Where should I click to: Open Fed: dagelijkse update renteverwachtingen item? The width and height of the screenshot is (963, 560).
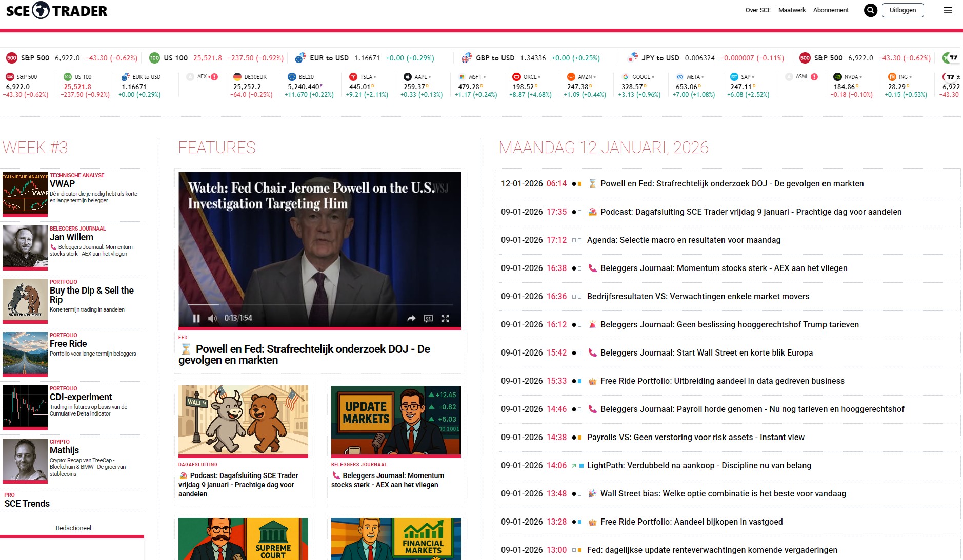click(x=712, y=550)
